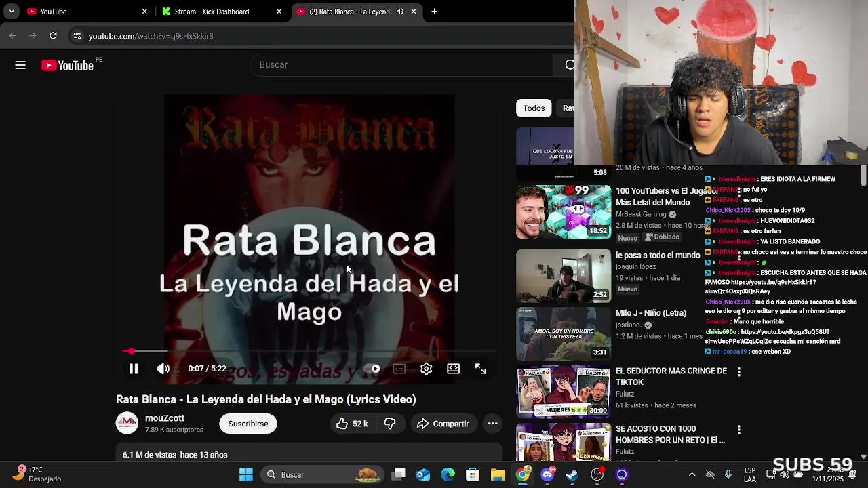Click the microphone tray icon
This screenshot has width=868, height=488.
click(728, 474)
